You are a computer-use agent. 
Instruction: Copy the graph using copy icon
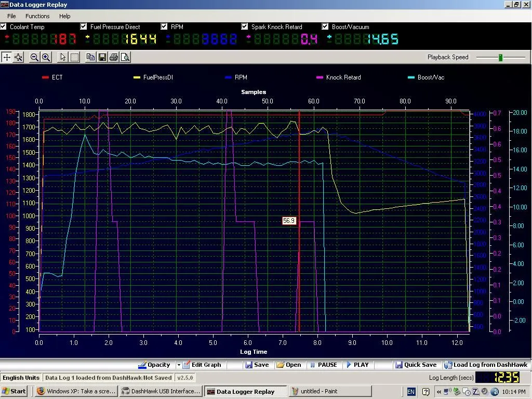[x=90, y=57]
